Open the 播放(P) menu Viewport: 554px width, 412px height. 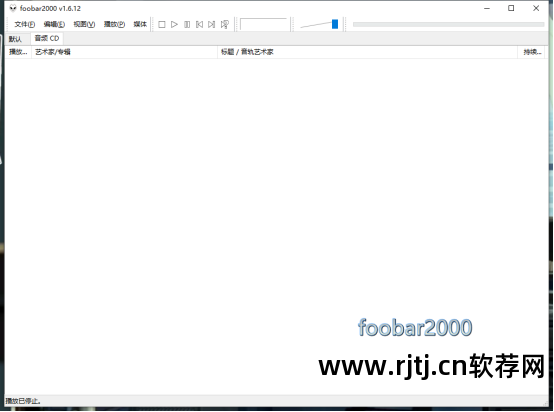click(114, 24)
